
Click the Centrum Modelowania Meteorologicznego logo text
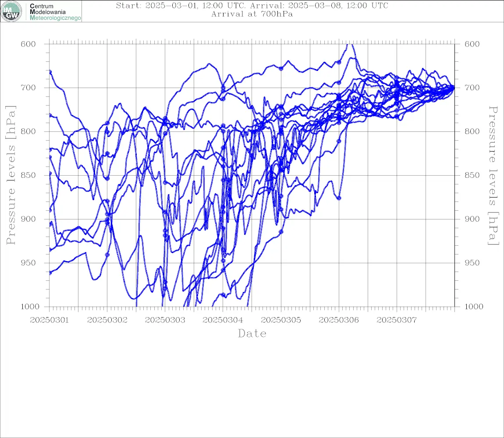55,12
